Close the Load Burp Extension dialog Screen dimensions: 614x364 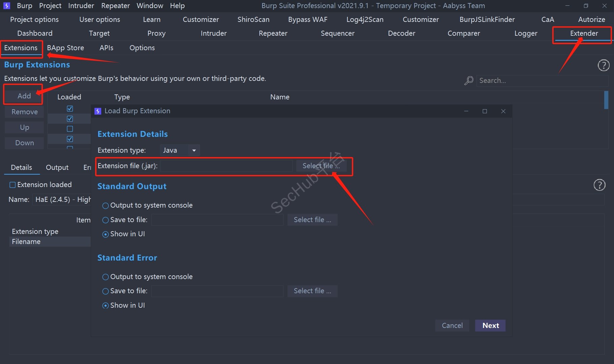[503, 111]
